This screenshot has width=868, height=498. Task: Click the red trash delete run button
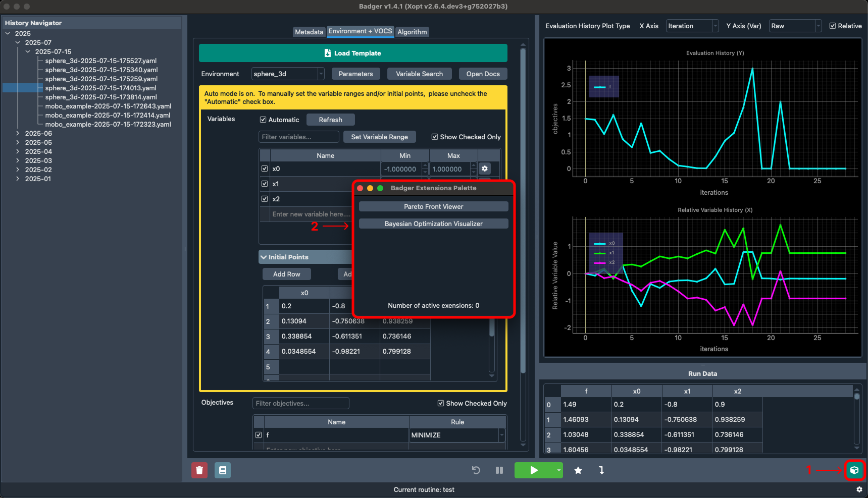[x=199, y=470]
